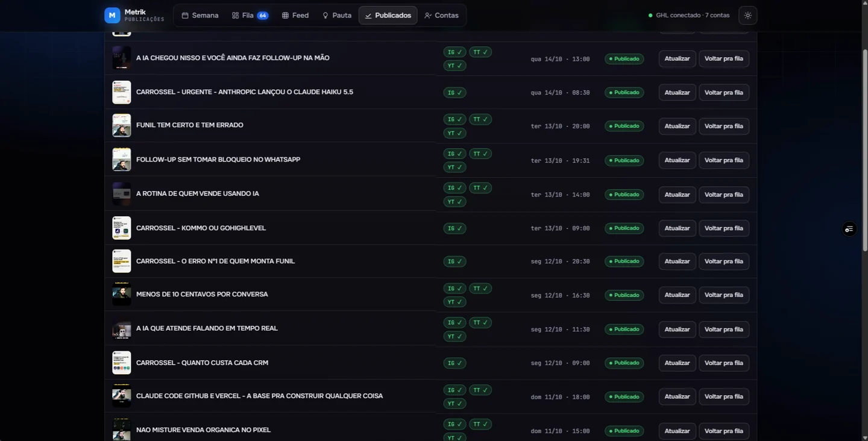Open the Semana tab

[x=200, y=15]
